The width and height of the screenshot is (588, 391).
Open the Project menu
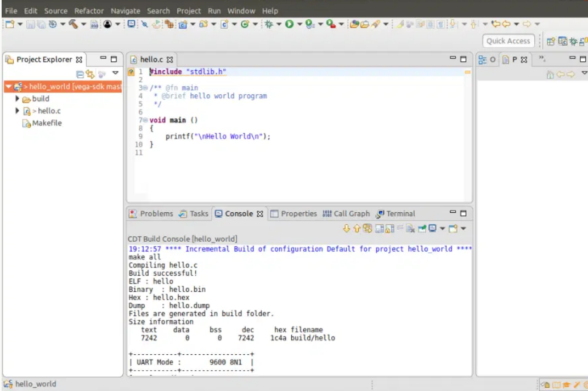pos(188,10)
